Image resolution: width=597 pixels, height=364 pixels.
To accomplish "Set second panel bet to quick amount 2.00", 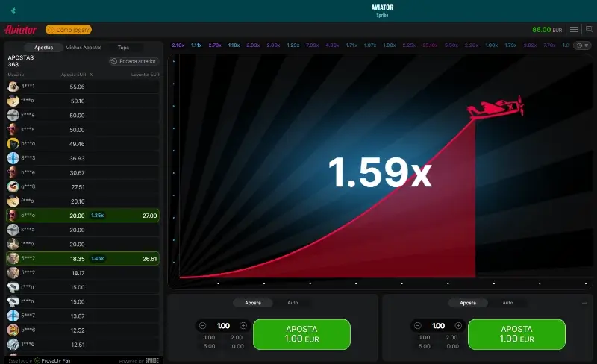I will [x=451, y=338].
